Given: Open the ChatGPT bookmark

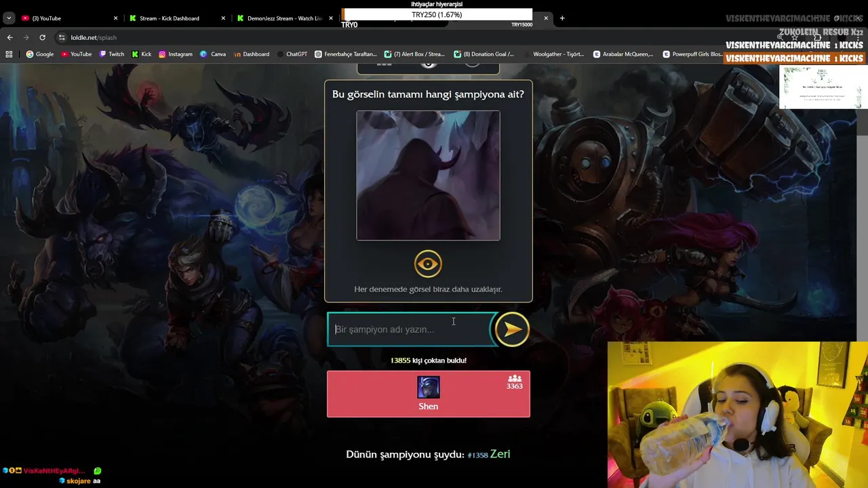Looking at the screenshot, I should tap(292, 54).
